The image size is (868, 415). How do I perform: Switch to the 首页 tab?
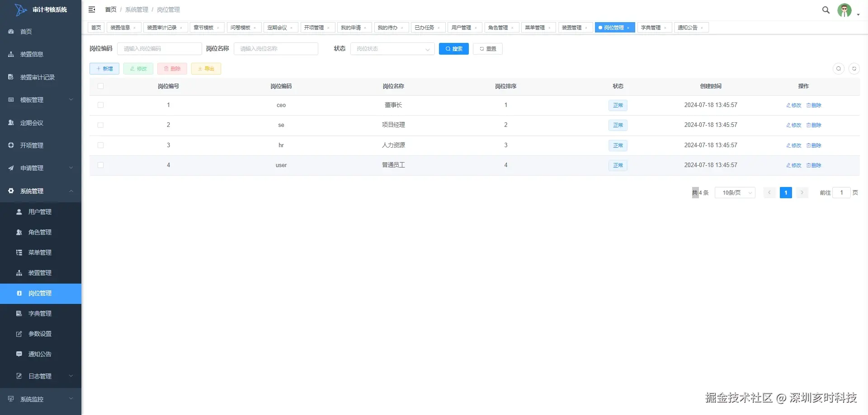[96, 28]
